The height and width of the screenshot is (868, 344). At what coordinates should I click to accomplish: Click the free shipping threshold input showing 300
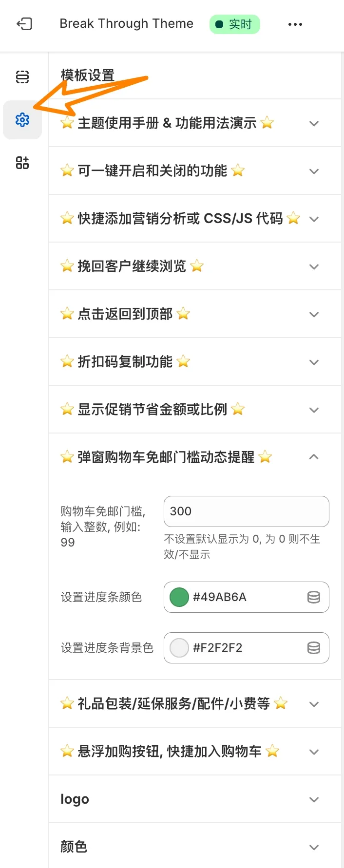click(x=246, y=511)
